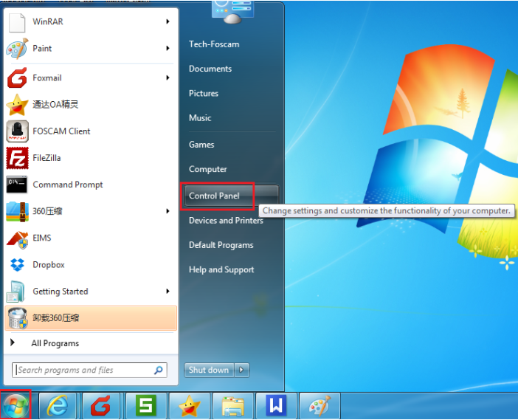Click the Shut down button
The image size is (518, 420).
[x=209, y=370]
